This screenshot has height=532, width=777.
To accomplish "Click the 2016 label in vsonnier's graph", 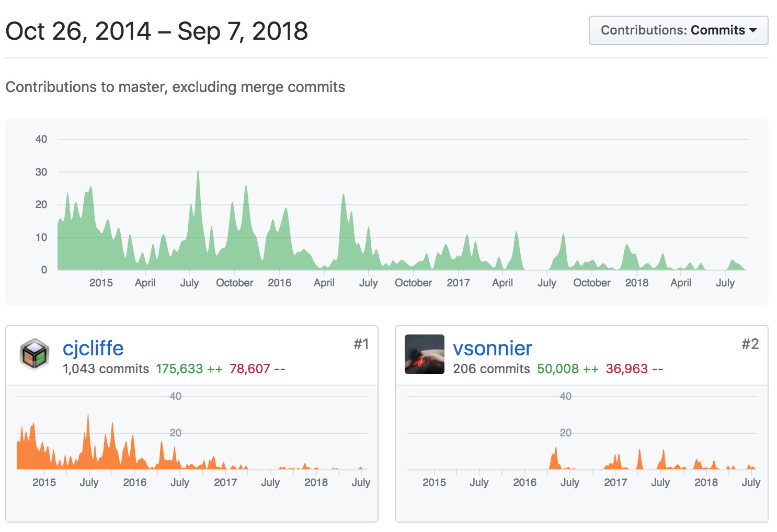I will pyautogui.click(x=525, y=482).
